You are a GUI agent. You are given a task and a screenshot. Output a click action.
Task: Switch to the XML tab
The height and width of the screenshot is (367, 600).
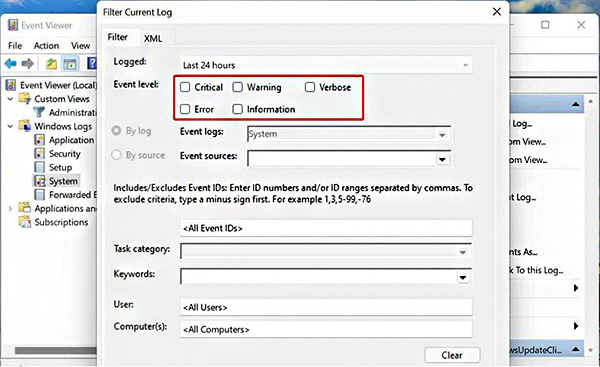click(x=153, y=38)
